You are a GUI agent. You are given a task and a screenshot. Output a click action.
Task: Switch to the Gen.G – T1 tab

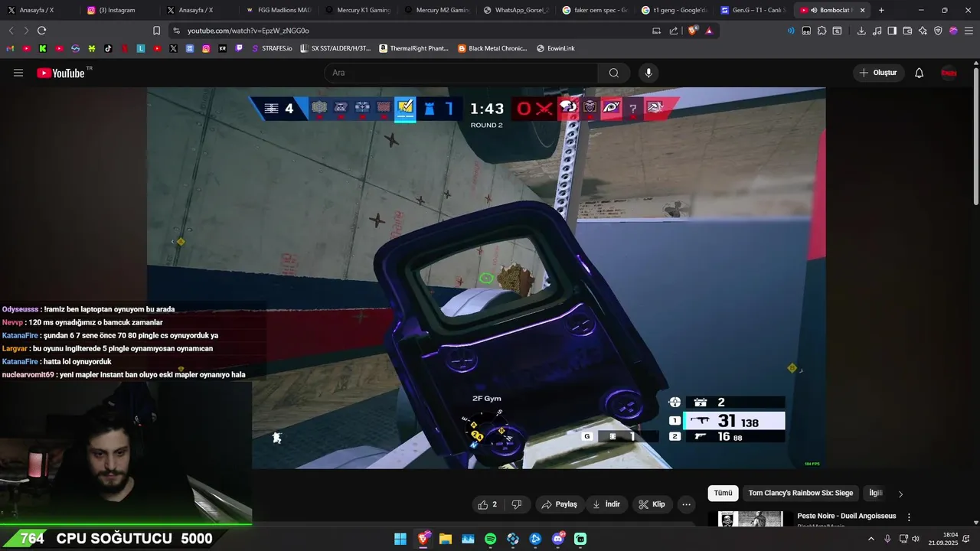[x=755, y=10]
